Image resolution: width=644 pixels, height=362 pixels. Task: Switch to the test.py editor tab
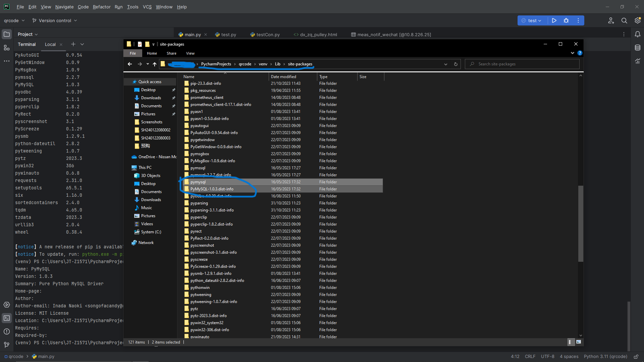(225, 35)
